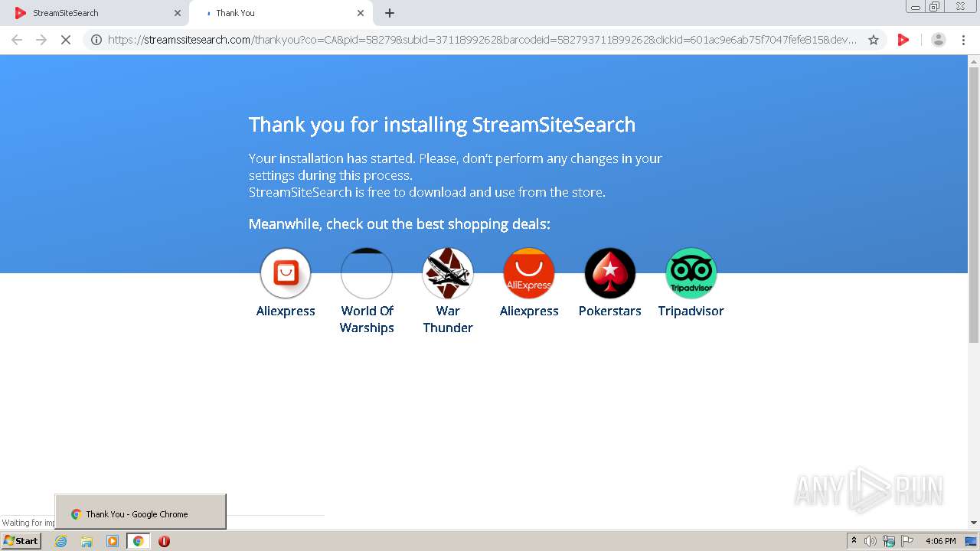Bookmark this page with the star icon

[x=874, y=40]
